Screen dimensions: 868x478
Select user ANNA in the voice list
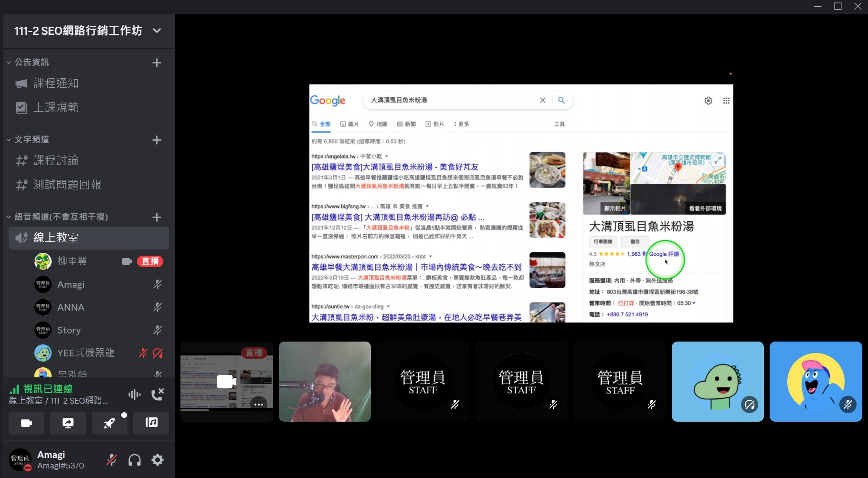(x=71, y=307)
